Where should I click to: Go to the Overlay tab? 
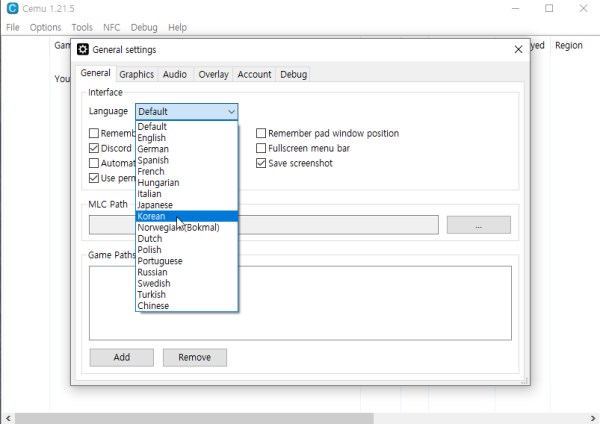tap(212, 74)
